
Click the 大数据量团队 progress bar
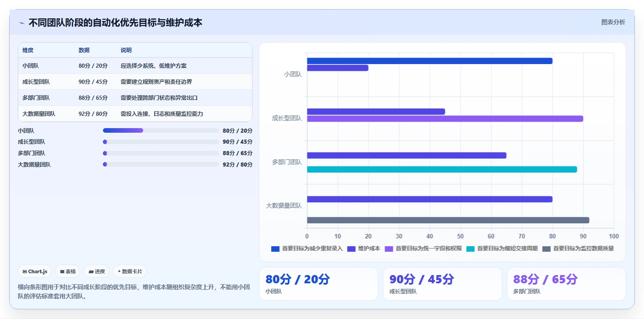pos(161,164)
